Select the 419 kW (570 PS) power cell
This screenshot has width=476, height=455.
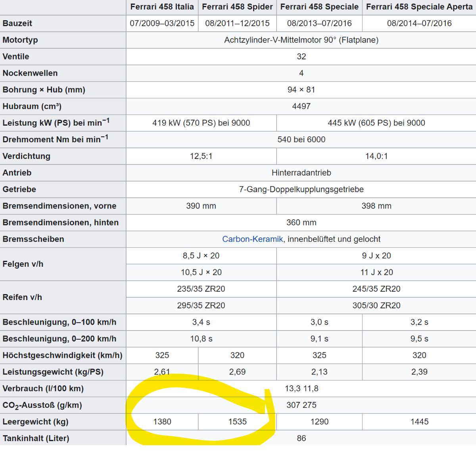(201, 123)
